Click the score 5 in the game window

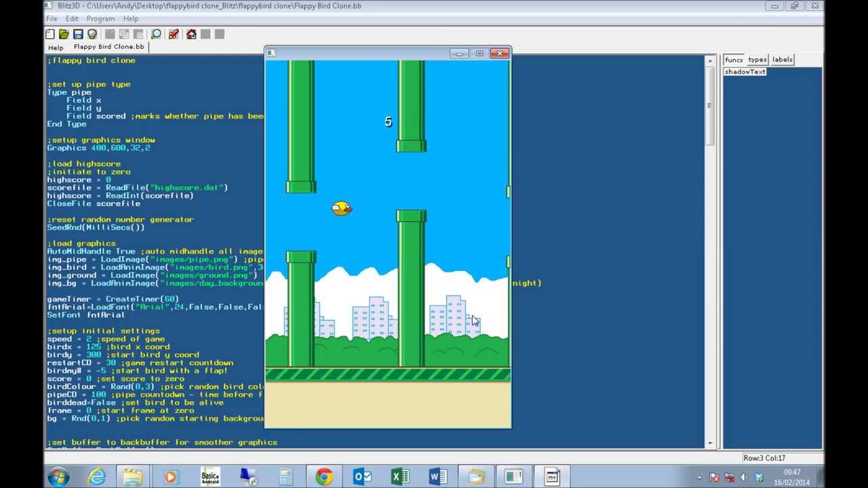click(x=388, y=122)
